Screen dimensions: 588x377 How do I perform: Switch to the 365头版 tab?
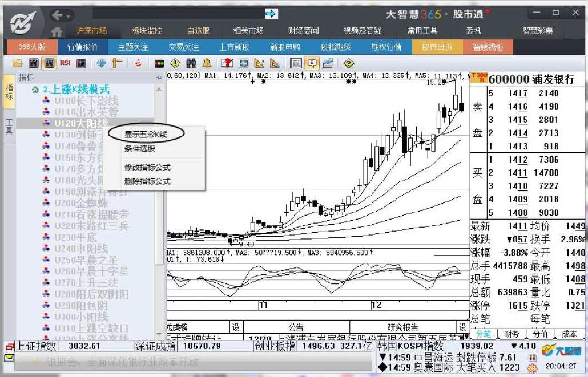tap(32, 47)
